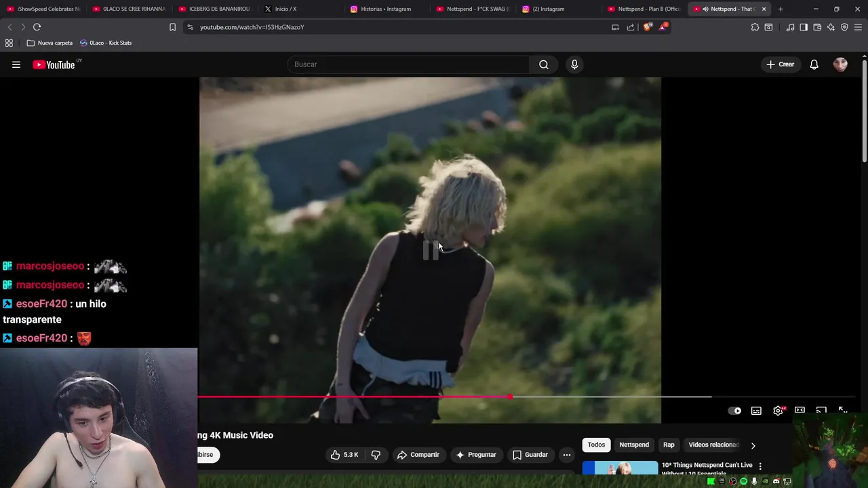Image resolution: width=868 pixels, height=488 pixels.
Task: Open the account avatar menu
Action: 840,64
